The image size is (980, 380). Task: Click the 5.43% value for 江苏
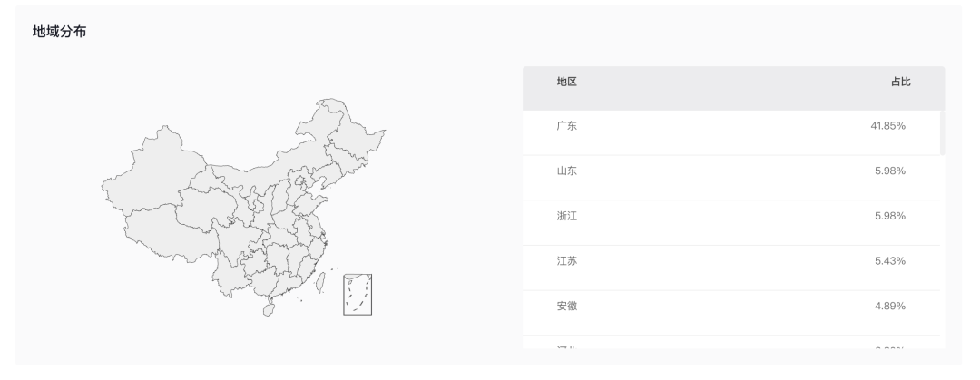pyautogui.click(x=890, y=260)
